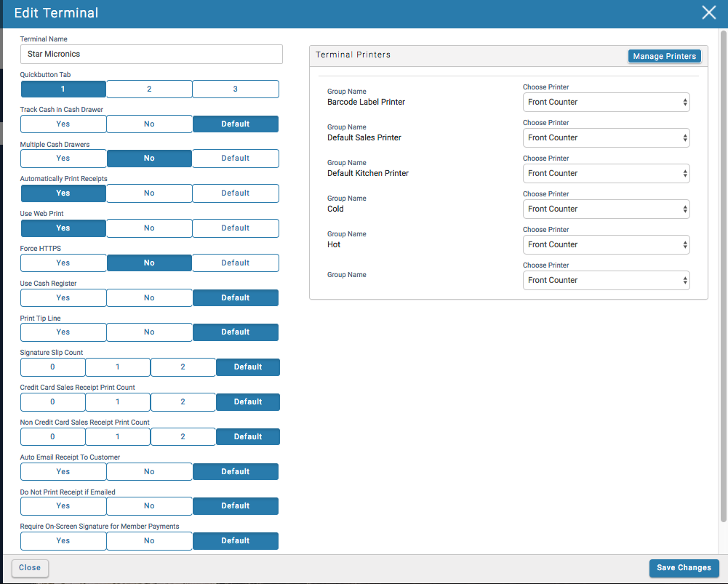The height and width of the screenshot is (584, 728).
Task: Enable Multiple Cash Drawers with Yes
Action: [63, 159]
